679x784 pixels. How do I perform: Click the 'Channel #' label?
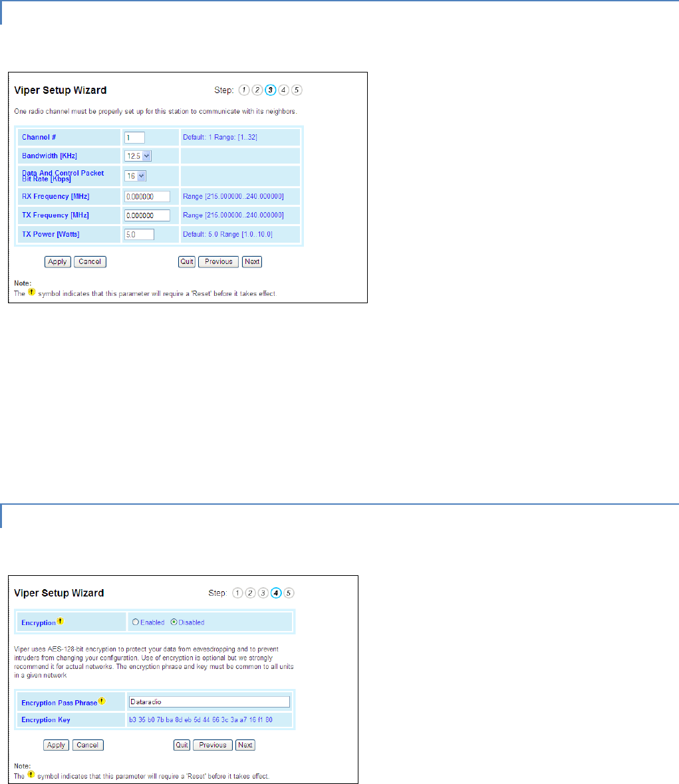coord(39,137)
